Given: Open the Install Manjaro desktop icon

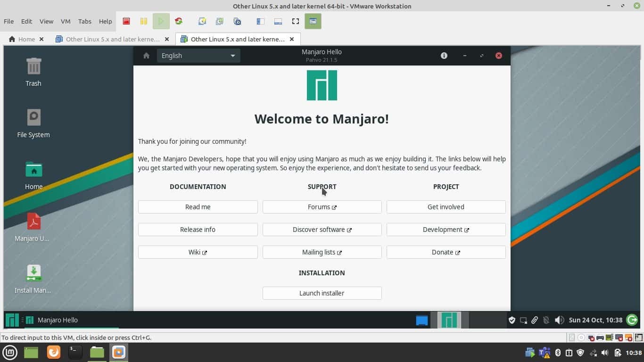Looking at the screenshot, I should click(33, 279).
